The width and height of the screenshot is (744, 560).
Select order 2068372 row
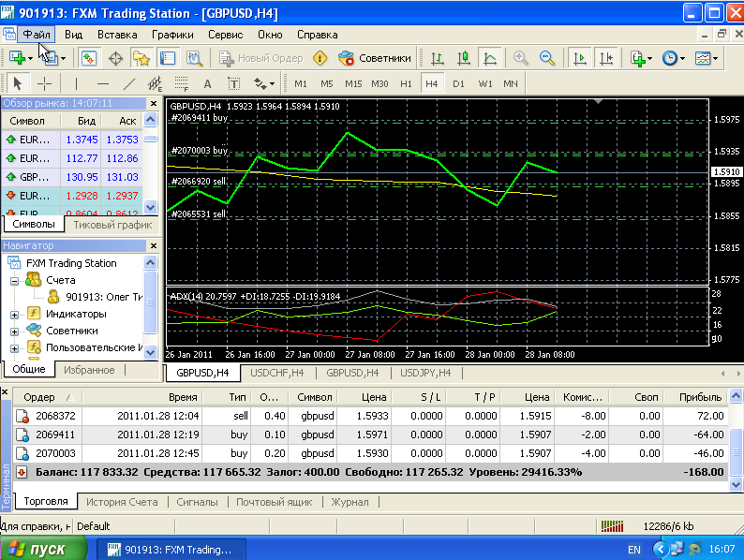click(370, 416)
